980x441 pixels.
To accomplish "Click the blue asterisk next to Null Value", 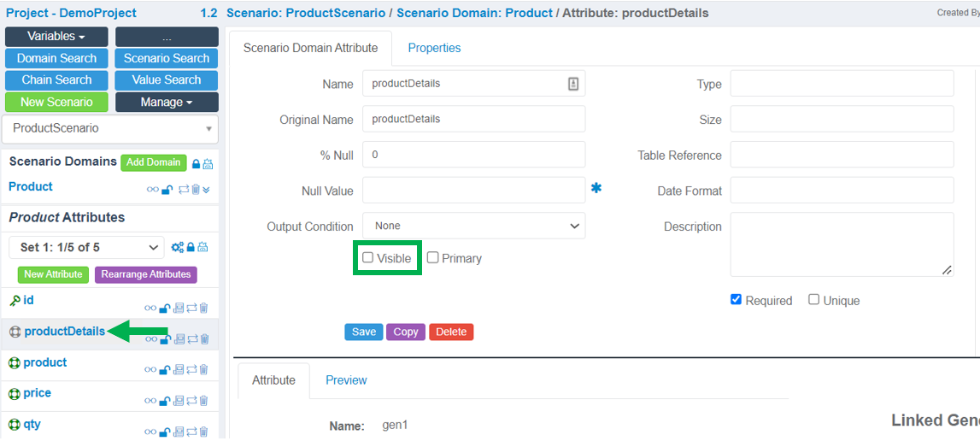I will click(x=596, y=188).
